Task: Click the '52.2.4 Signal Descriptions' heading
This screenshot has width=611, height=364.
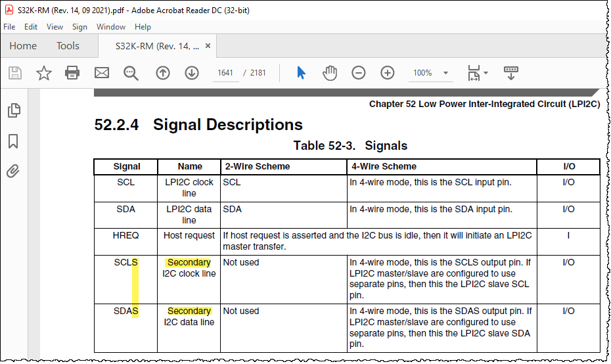Action: (198, 125)
